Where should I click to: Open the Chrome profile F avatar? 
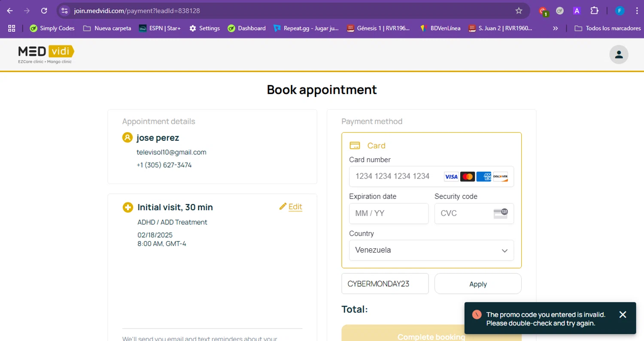620,11
